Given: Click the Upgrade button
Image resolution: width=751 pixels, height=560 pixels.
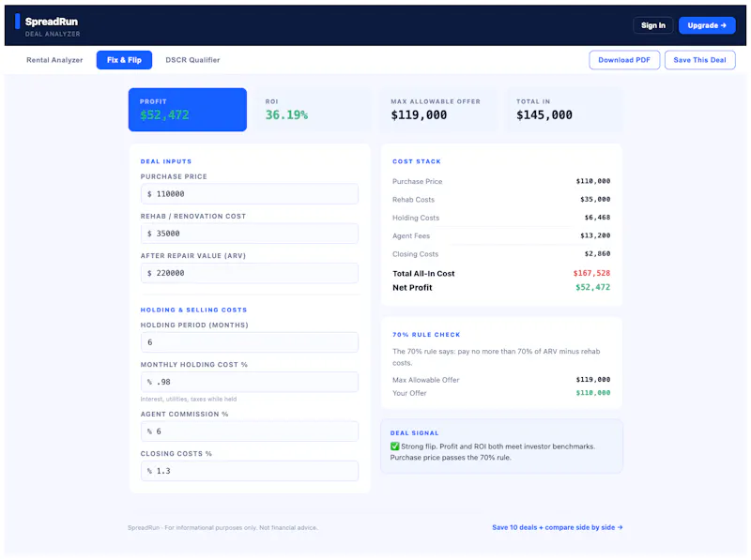Looking at the screenshot, I should click(x=707, y=25).
